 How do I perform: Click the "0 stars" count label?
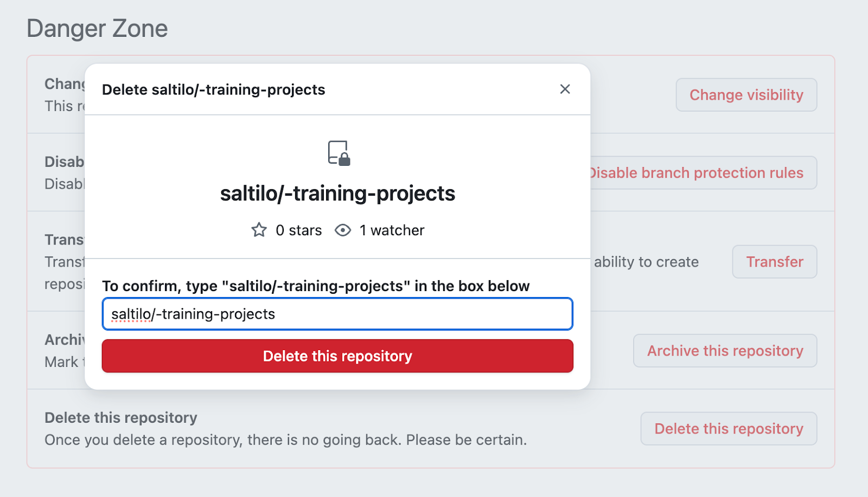click(x=298, y=230)
